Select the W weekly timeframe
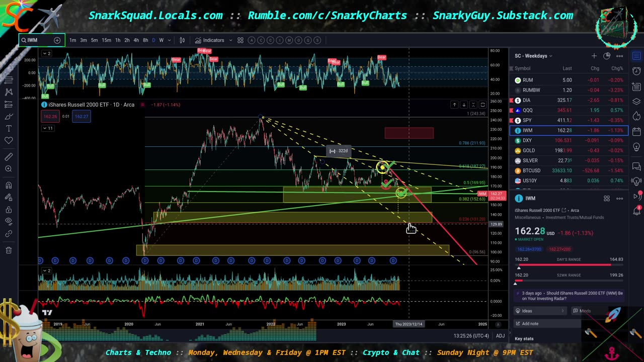This screenshot has height=362, width=644. 162,40
